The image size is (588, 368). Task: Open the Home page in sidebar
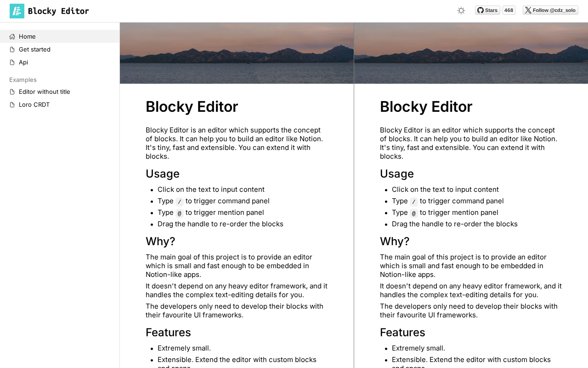coord(60,36)
